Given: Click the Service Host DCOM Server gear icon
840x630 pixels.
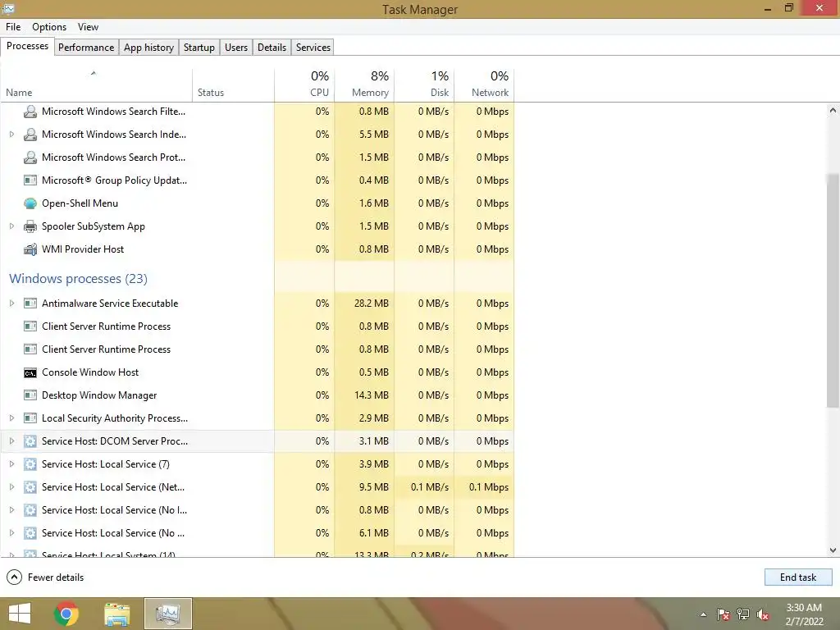Looking at the screenshot, I should coord(30,441).
